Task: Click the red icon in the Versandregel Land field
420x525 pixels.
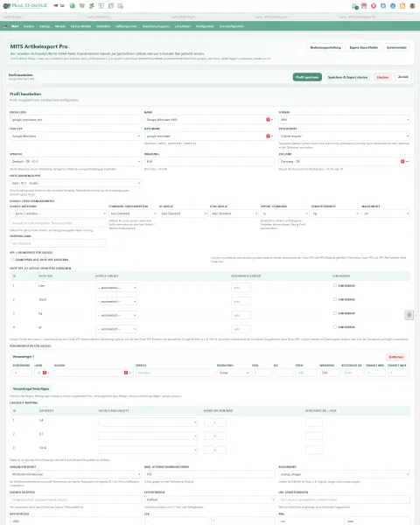Action: 45,373
